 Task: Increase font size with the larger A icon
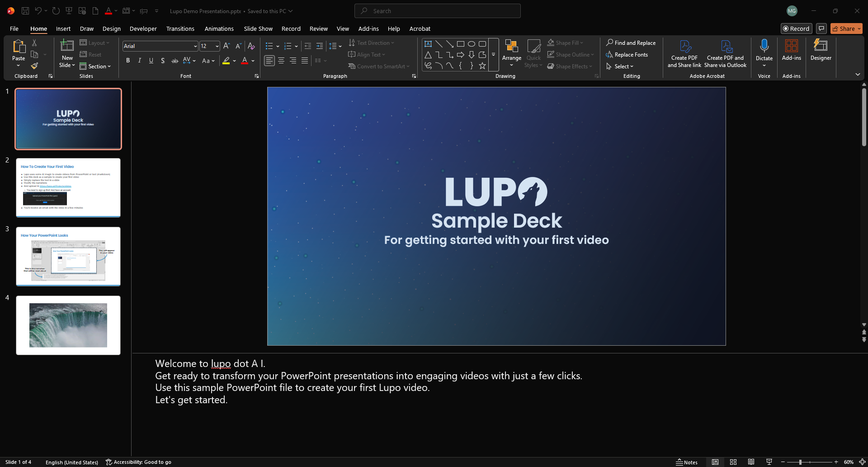226,46
